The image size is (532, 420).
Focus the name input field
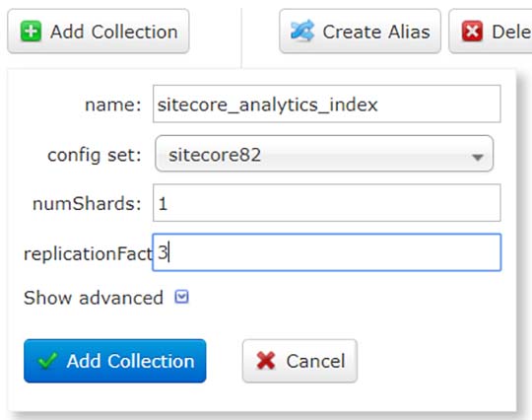327,104
